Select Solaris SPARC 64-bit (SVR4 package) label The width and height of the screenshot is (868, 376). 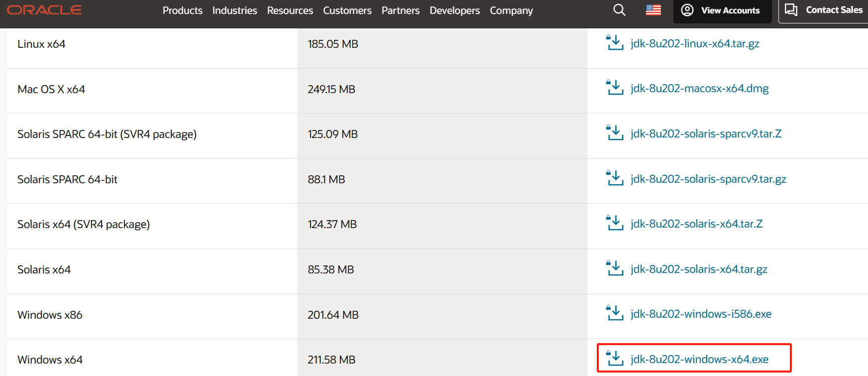(x=107, y=134)
